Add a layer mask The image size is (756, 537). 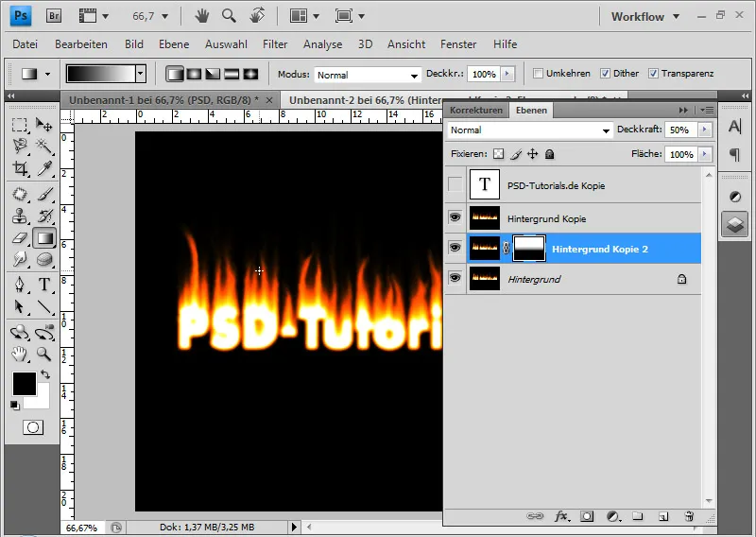pyautogui.click(x=587, y=517)
